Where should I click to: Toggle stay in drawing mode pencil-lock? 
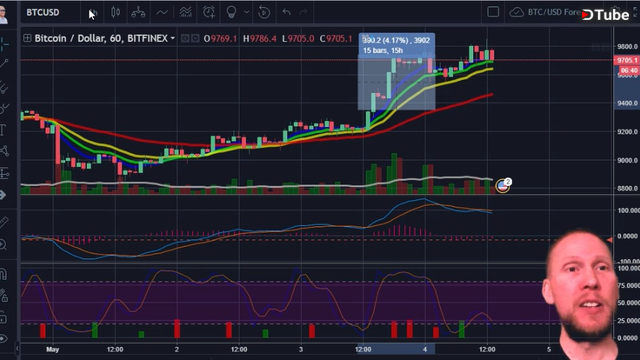click(x=4, y=296)
